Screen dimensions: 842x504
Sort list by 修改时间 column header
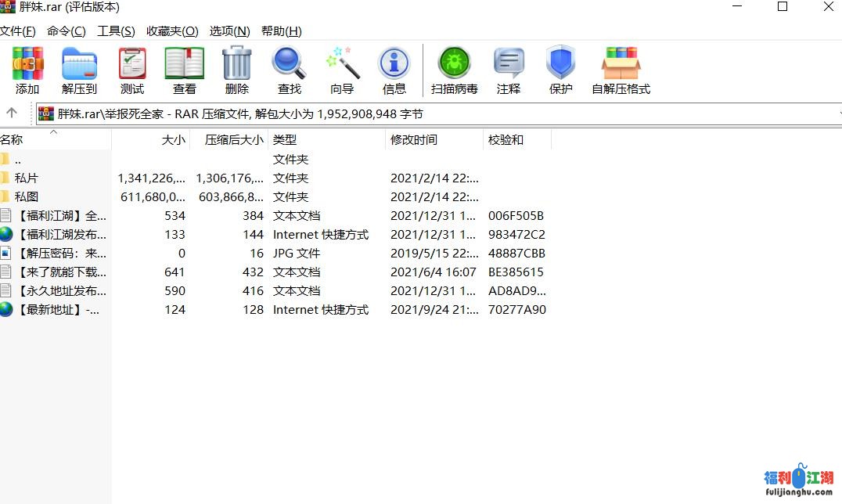pyautogui.click(x=414, y=140)
